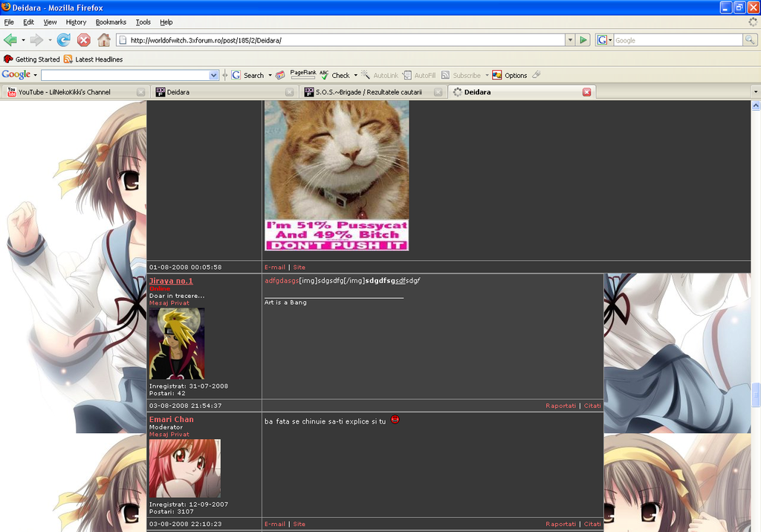Switch to the first Deidara tab
The width and height of the screenshot is (761, 532).
[x=224, y=92]
